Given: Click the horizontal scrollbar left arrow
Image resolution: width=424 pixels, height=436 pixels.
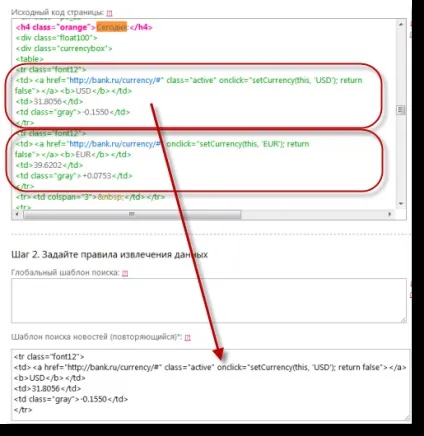Looking at the screenshot, I should 17,214.
